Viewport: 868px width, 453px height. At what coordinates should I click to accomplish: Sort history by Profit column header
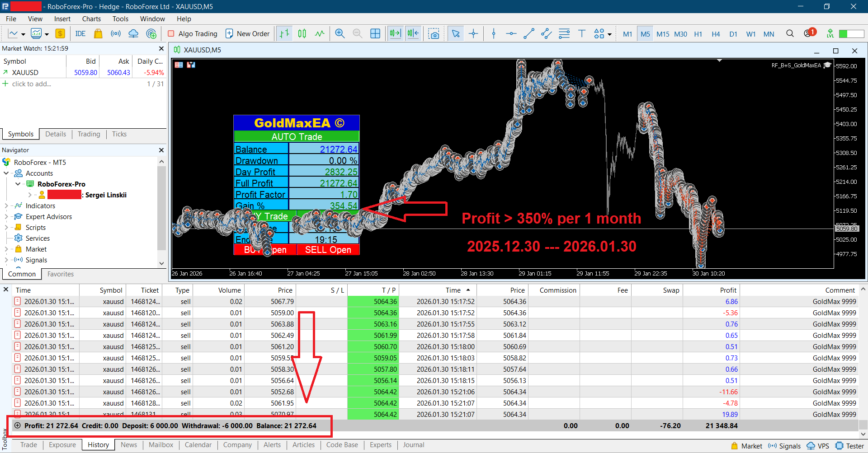[x=711, y=290]
